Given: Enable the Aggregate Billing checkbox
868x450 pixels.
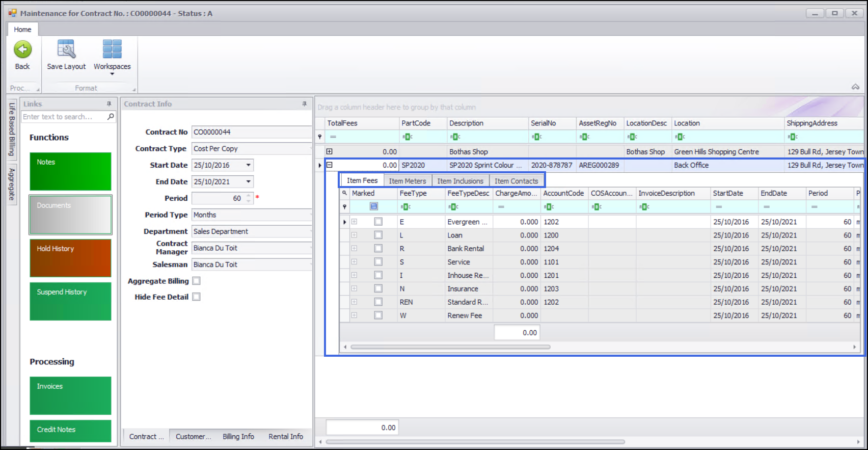Looking at the screenshot, I should coord(197,281).
